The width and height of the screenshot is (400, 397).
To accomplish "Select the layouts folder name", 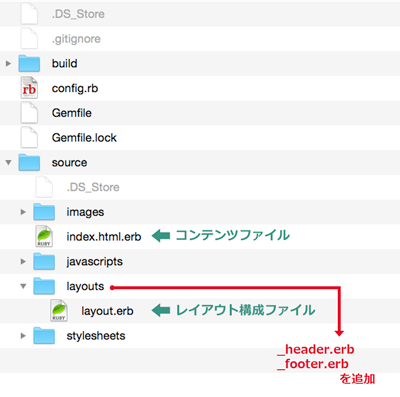I will [85, 287].
